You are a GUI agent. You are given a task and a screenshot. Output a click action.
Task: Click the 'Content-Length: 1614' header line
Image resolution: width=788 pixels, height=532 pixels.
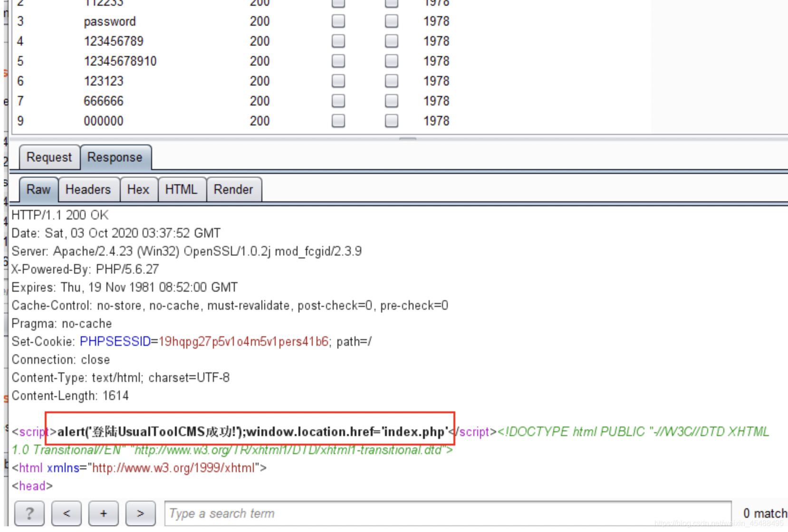pyautogui.click(x=70, y=396)
